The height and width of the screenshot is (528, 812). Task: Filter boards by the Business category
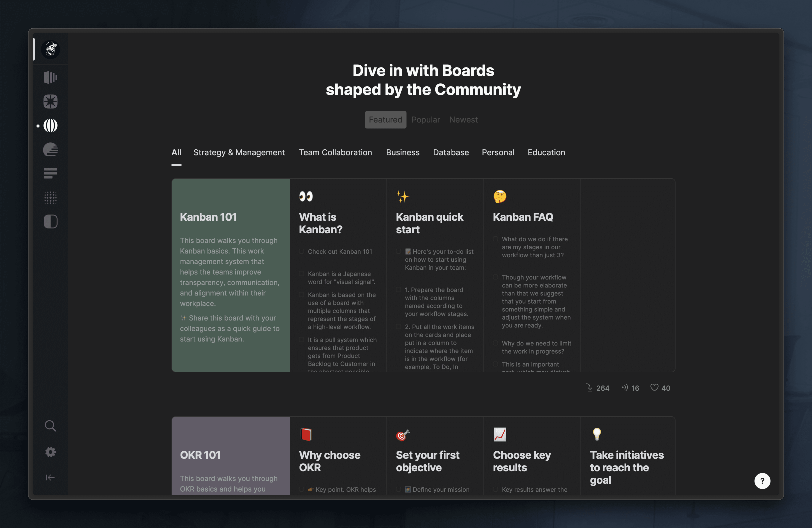(x=402, y=152)
